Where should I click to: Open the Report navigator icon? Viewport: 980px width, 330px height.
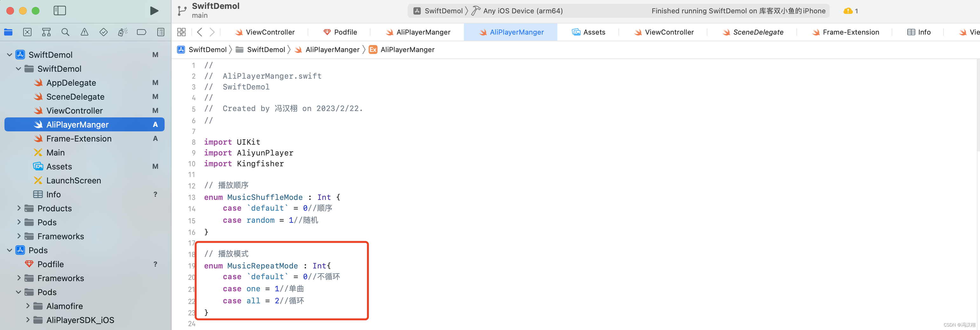(161, 32)
